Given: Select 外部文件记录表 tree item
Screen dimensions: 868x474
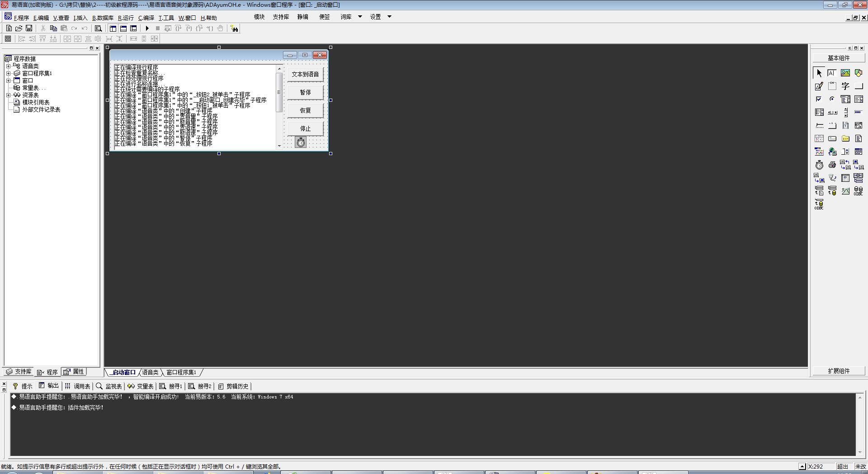Looking at the screenshot, I should [41, 109].
